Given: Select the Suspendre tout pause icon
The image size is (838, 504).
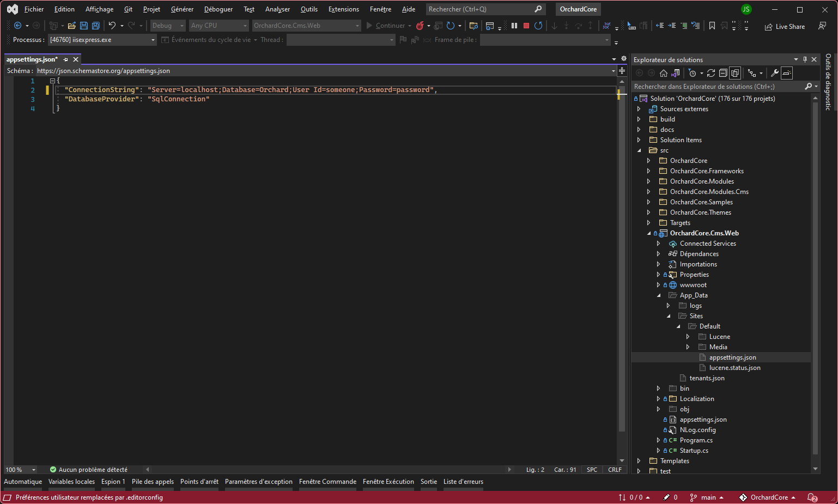Looking at the screenshot, I should point(514,26).
